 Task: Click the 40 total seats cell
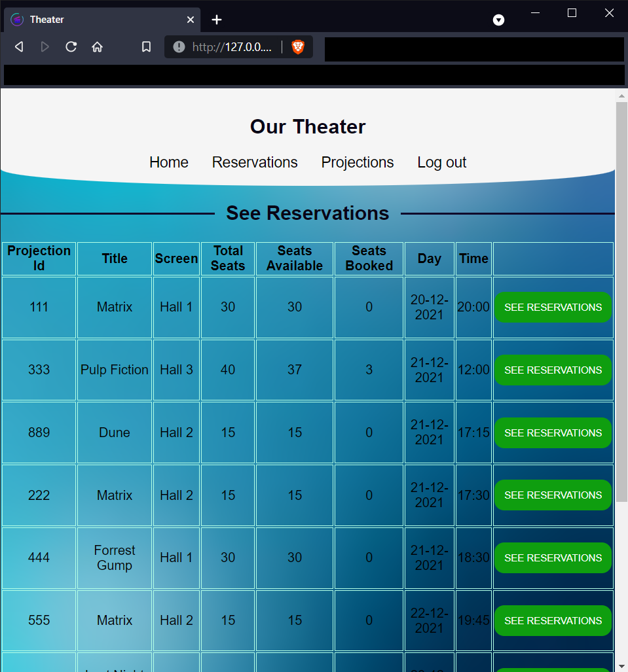(228, 370)
